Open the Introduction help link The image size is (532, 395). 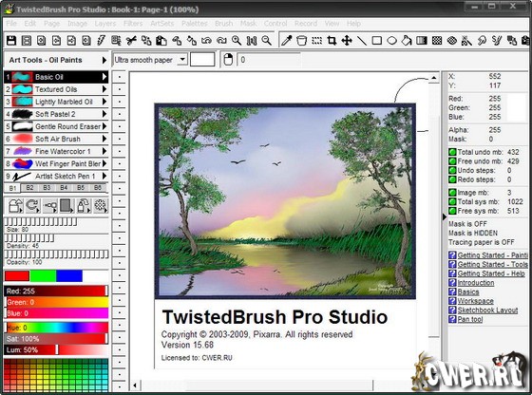(476, 282)
